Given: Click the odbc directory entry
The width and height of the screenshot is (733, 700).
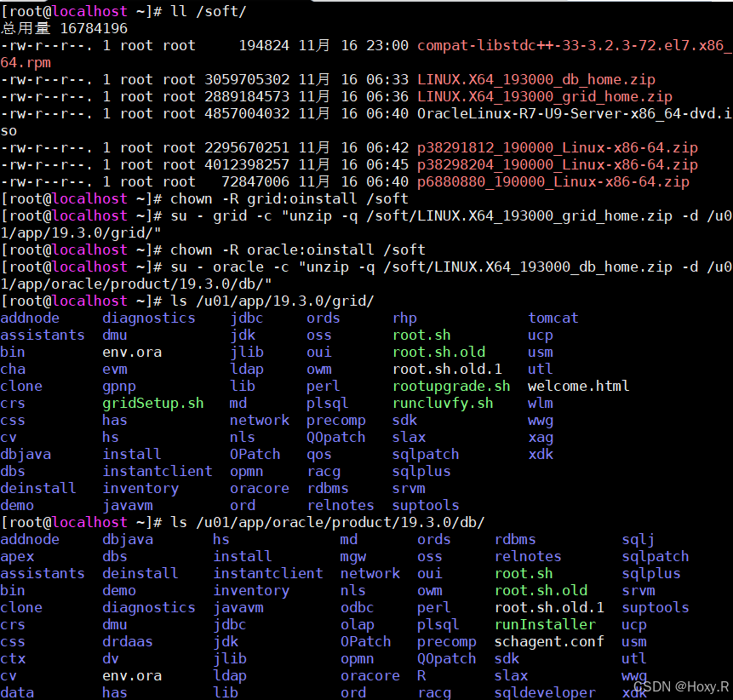Looking at the screenshot, I should pos(358,607).
